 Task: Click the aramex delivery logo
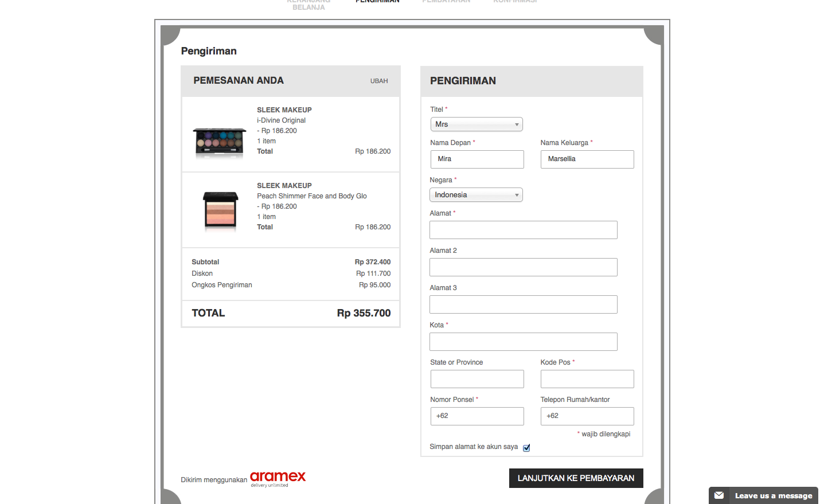pyautogui.click(x=278, y=478)
